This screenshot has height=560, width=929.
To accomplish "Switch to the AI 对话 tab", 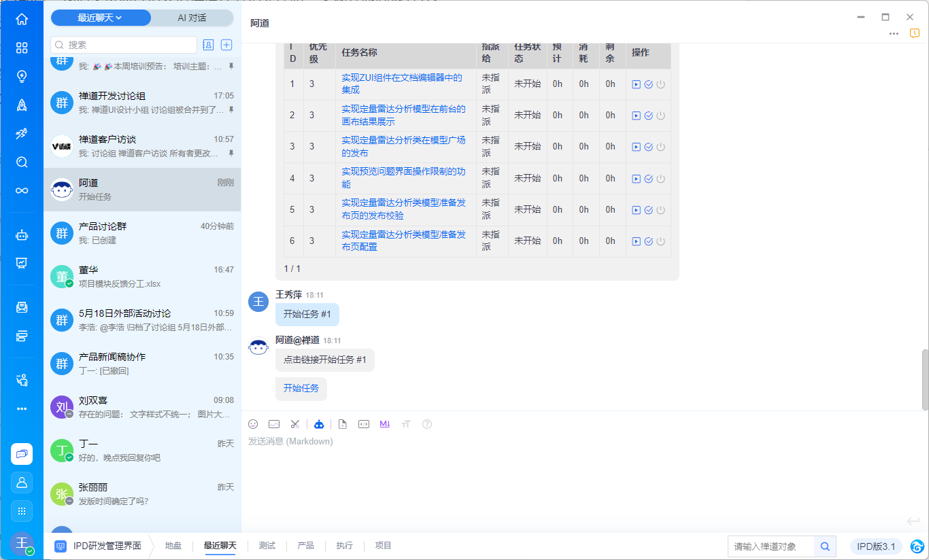I will tap(192, 18).
